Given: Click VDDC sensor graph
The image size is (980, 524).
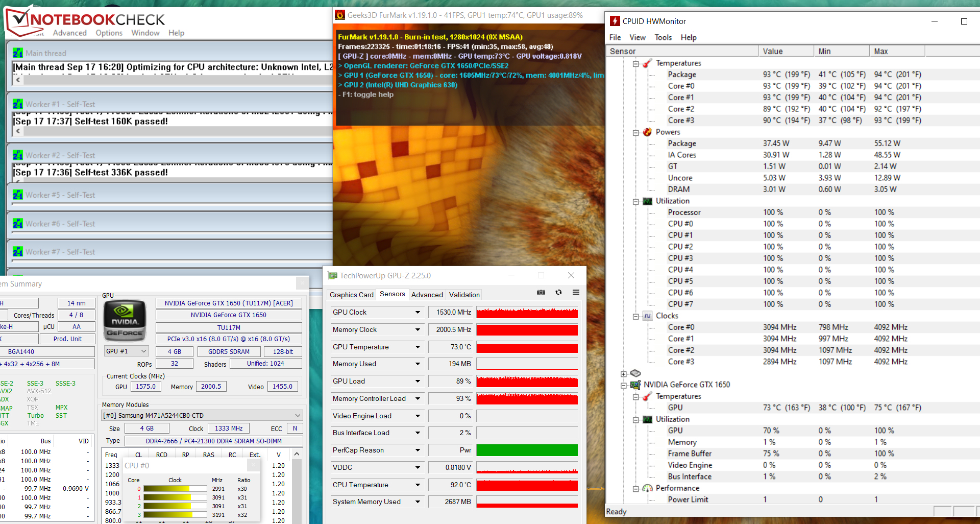Looking at the screenshot, I should point(527,468).
